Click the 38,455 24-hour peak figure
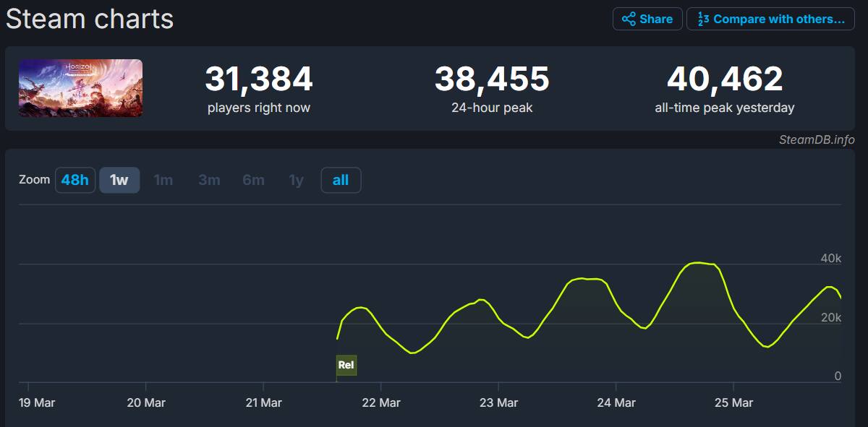This screenshot has width=868, height=427. (492, 79)
